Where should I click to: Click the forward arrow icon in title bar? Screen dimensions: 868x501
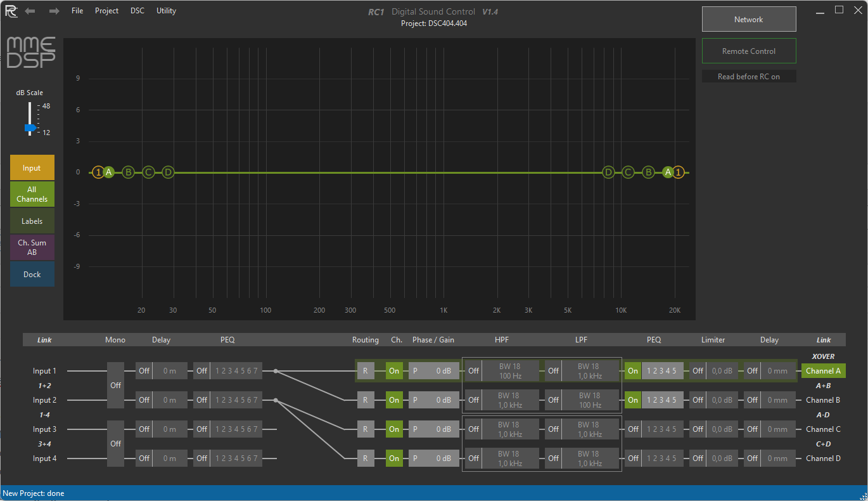pyautogui.click(x=54, y=11)
